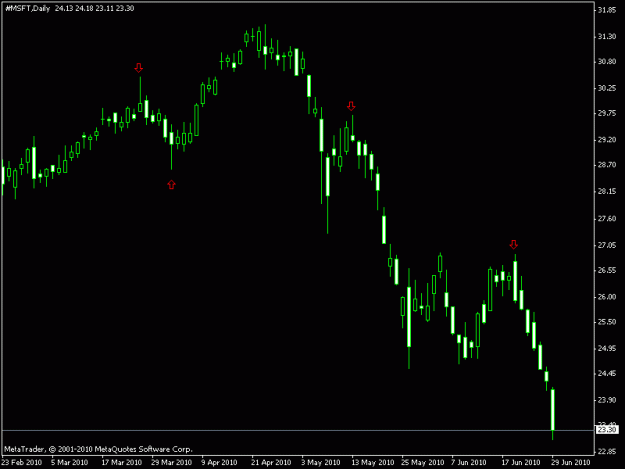
Task: Click the 17 Mar 2010 date label
Action: (x=122, y=463)
